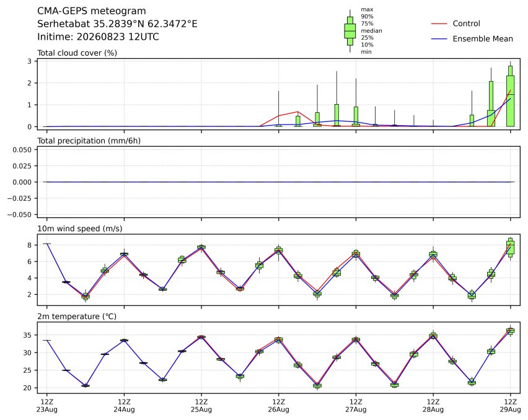Click the wind speed box at 12Z 29Aug
The width and height of the screenshot is (528, 420).
coord(511,248)
